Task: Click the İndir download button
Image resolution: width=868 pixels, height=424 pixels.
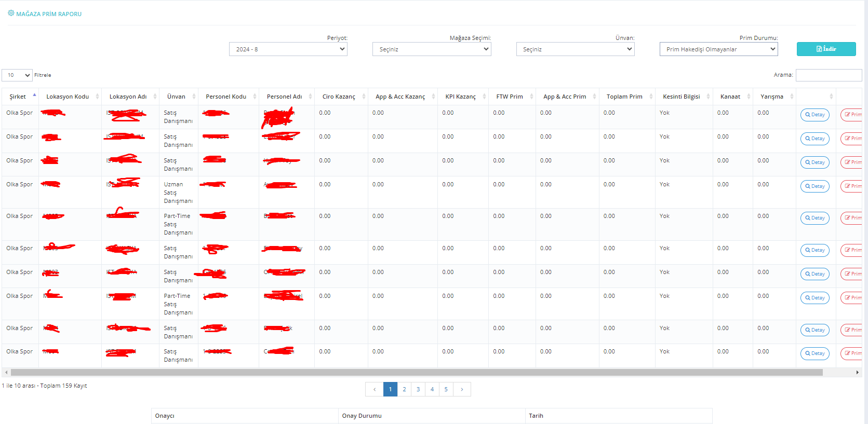Action: pos(826,49)
